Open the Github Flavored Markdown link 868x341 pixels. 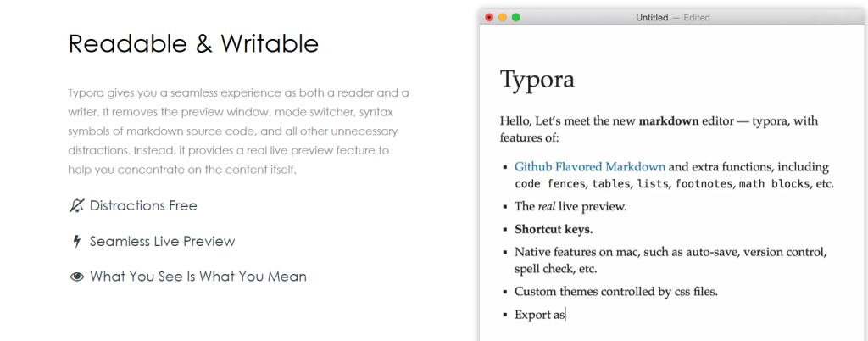pyautogui.click(x=590, y=166)
